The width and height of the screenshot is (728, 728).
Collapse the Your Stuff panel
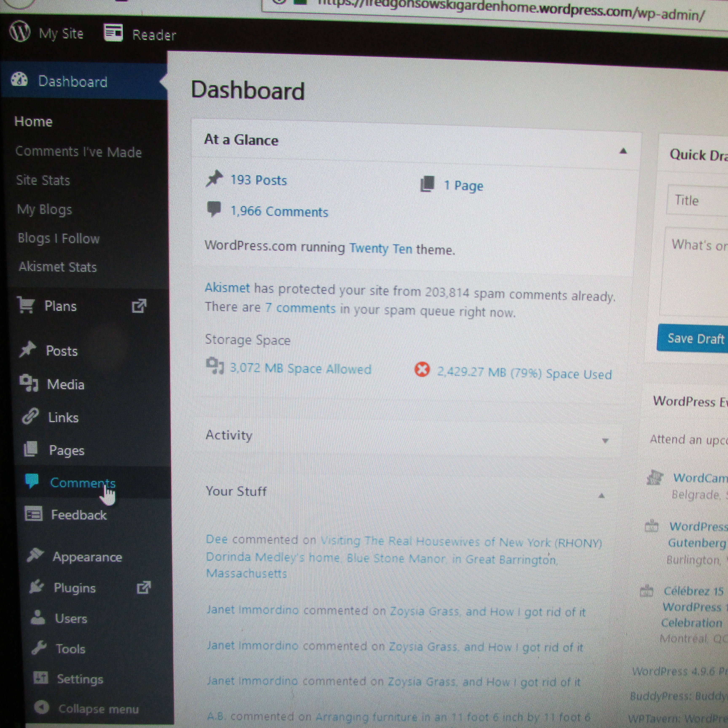pyautogui.click(x=601, y=496)
